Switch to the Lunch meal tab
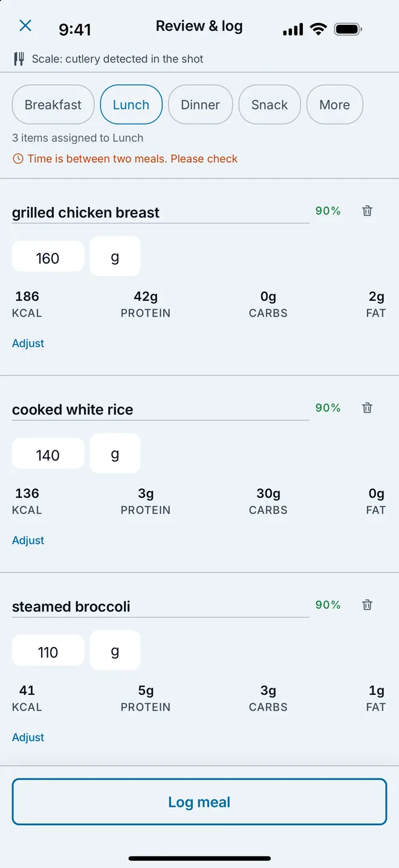 pyautogui.click(x=131, y=105)
